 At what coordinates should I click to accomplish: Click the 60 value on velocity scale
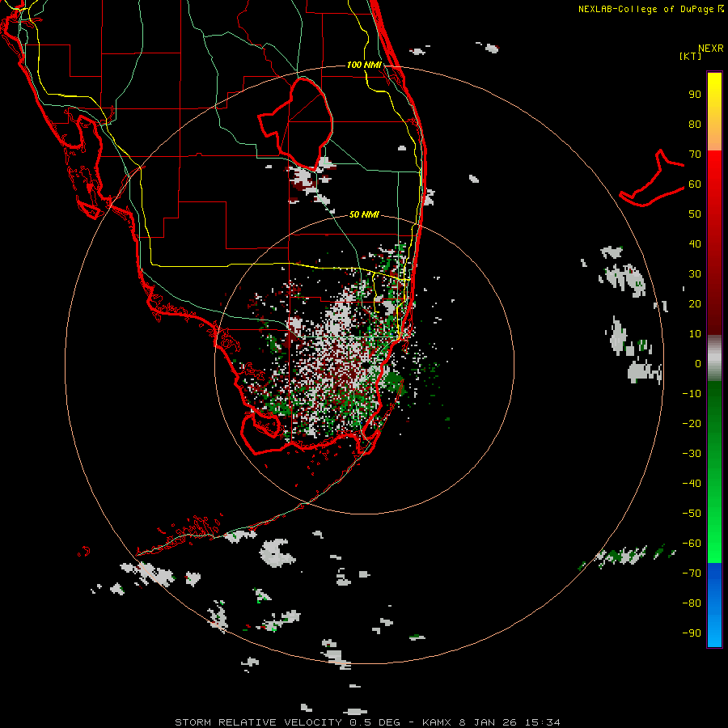point(695,184)
